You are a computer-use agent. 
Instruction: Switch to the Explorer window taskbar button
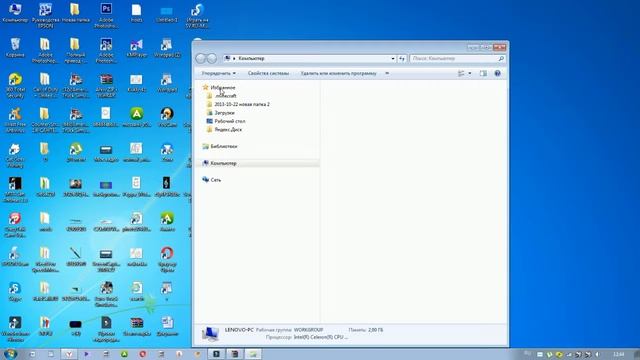[x=253, y=354]
